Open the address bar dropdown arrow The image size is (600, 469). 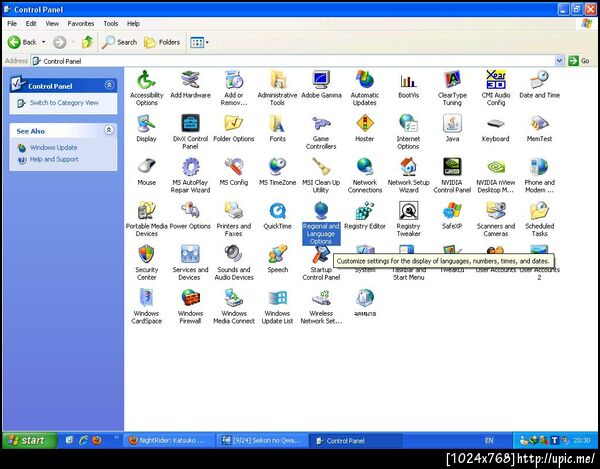(x=559, y=61)
